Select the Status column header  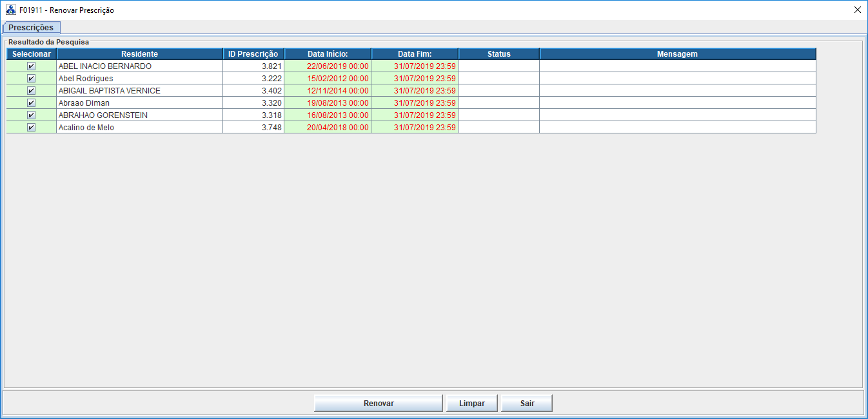498,54
